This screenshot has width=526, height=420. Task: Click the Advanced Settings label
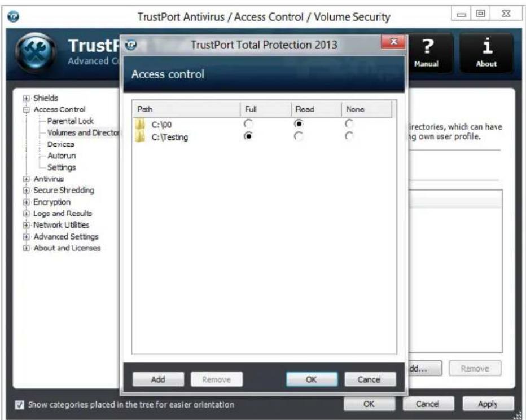(x=65, y=236)
